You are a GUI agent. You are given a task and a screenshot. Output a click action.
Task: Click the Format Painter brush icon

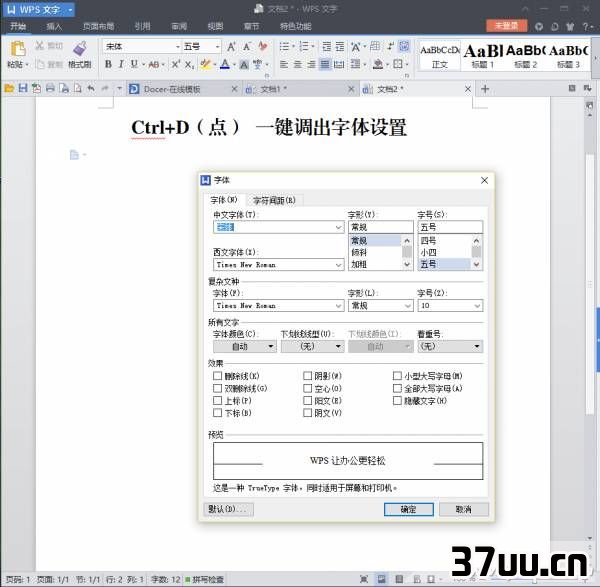click(80, 48)
